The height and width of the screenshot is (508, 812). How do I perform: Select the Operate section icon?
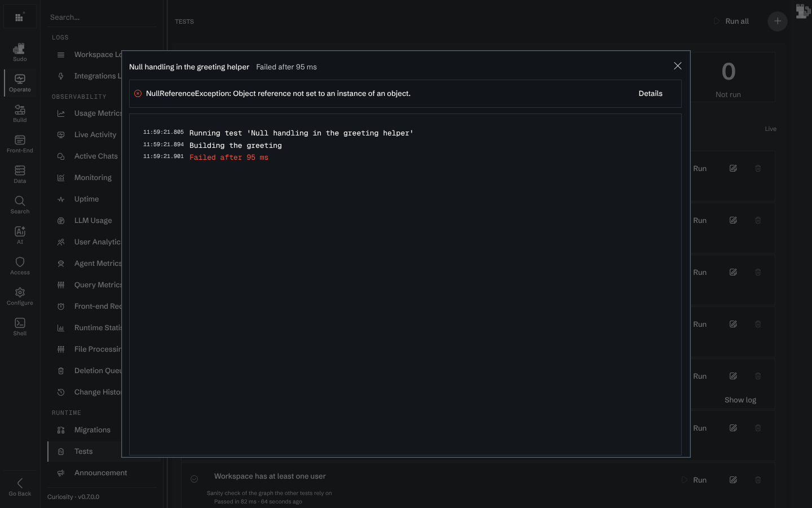(x=20, y=82)
